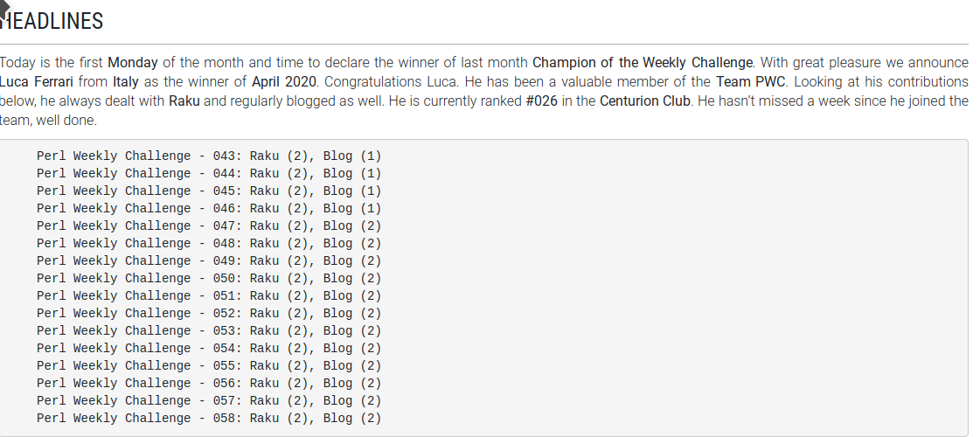Click the bold Monday word
The width and height of the screenshot is (980, 437).
(133, 63)
